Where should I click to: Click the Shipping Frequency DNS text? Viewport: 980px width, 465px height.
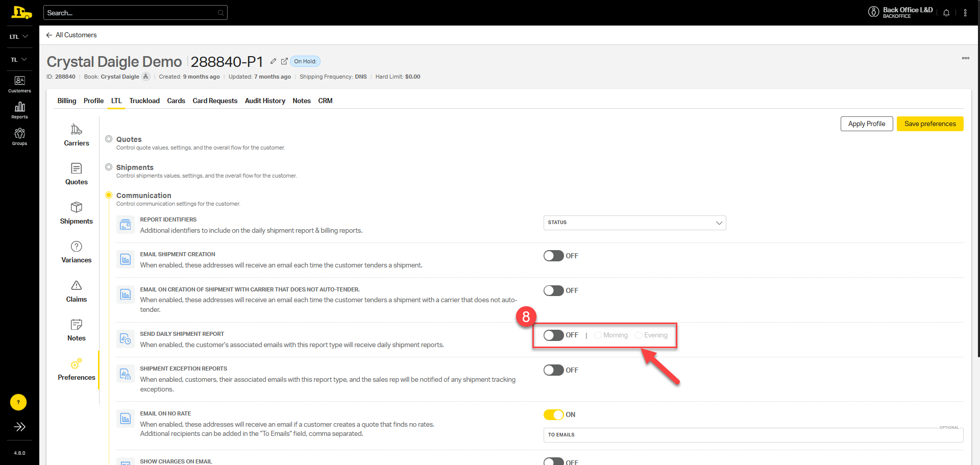pos(333,77)
